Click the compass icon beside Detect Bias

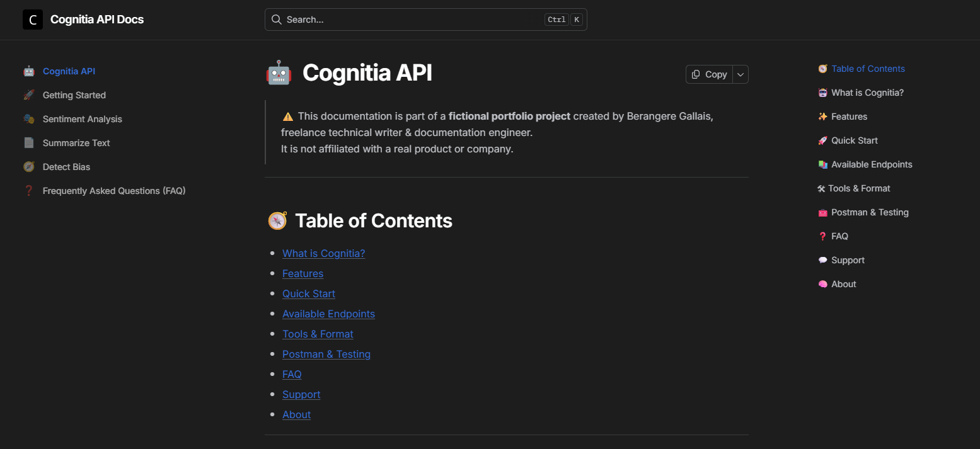coord(28,167)
